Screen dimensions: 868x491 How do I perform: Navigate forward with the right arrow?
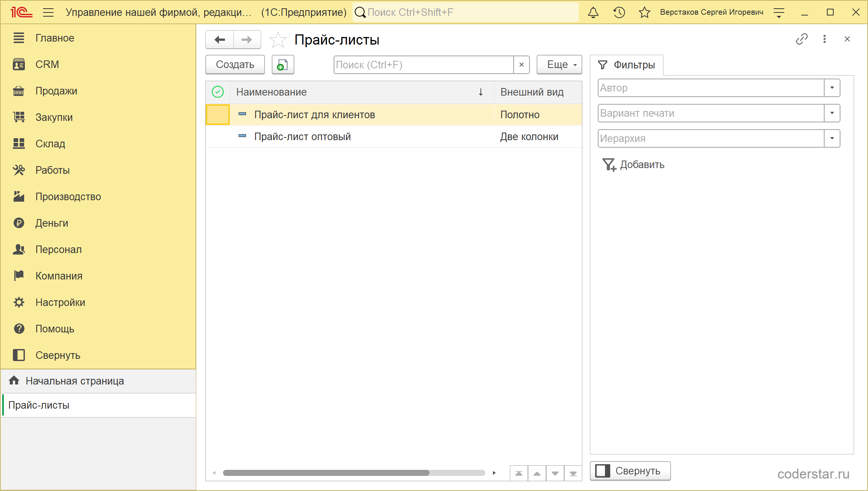[x=247, y=40]
